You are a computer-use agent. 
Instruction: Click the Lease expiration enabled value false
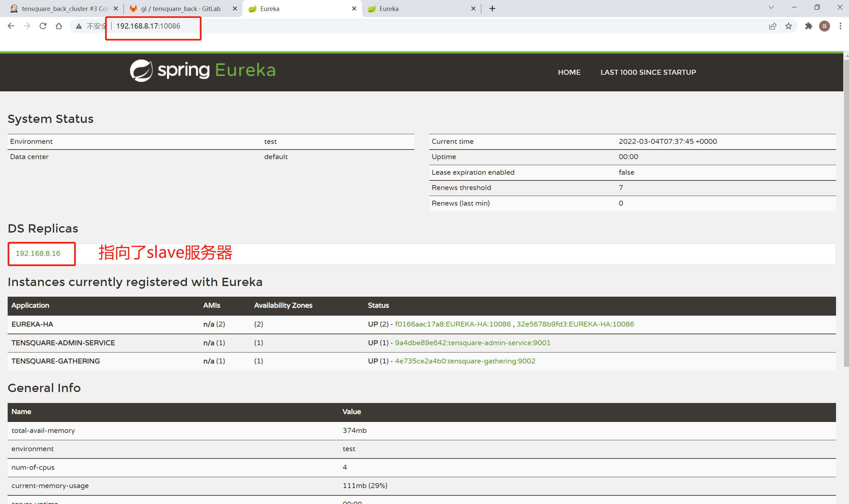coord(627,172)
